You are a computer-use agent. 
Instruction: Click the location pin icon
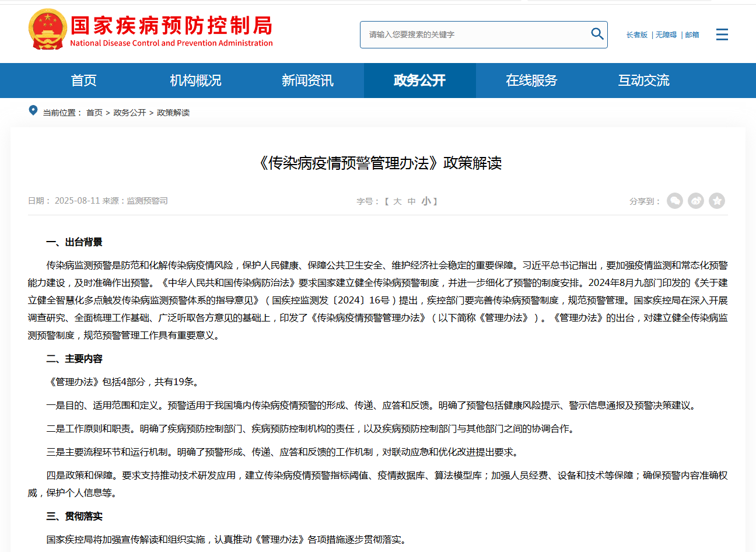click(x=33, y=111)
